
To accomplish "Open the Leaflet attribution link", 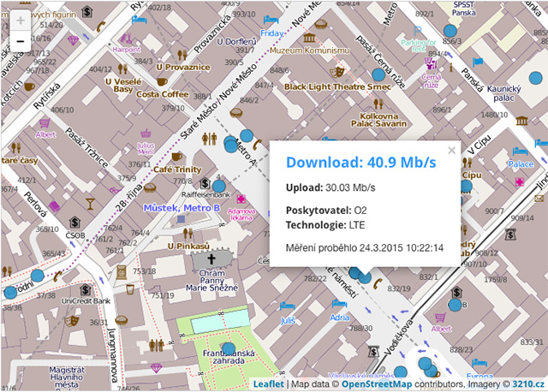I will [x=268, y=384].
